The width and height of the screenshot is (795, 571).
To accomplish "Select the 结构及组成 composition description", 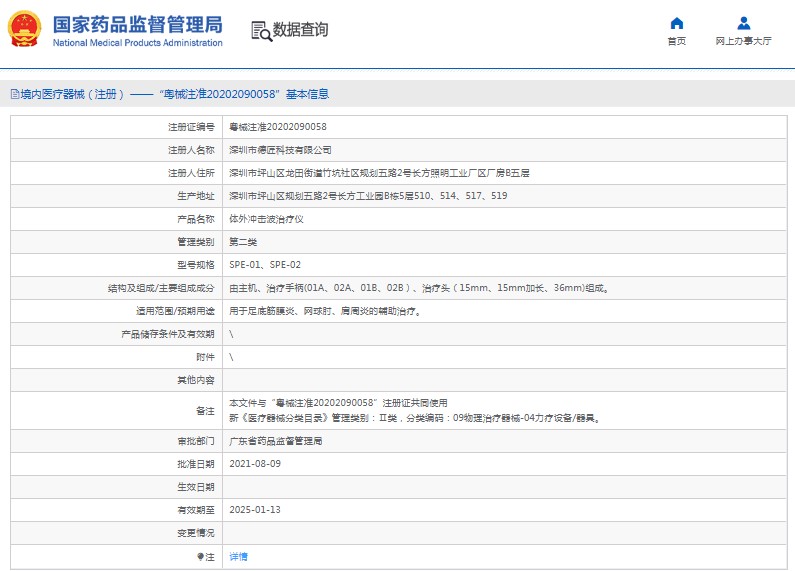I will click(x=419, y=288).
